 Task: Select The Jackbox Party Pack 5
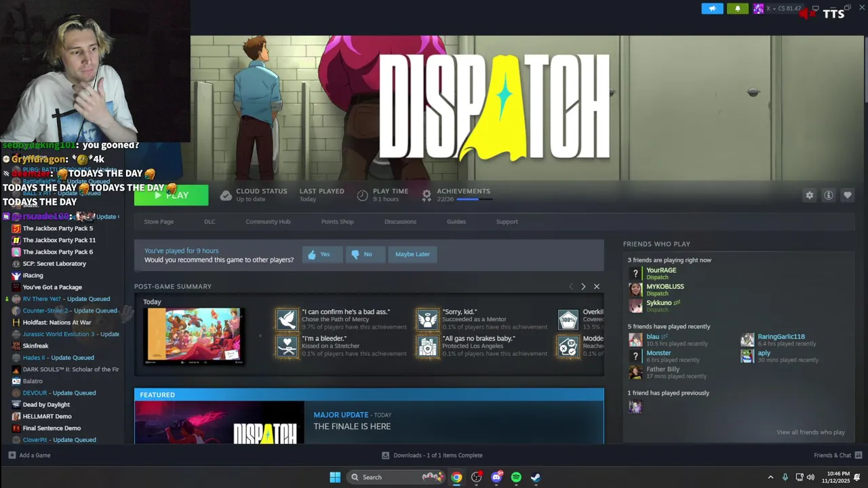[x=58, y=228]
